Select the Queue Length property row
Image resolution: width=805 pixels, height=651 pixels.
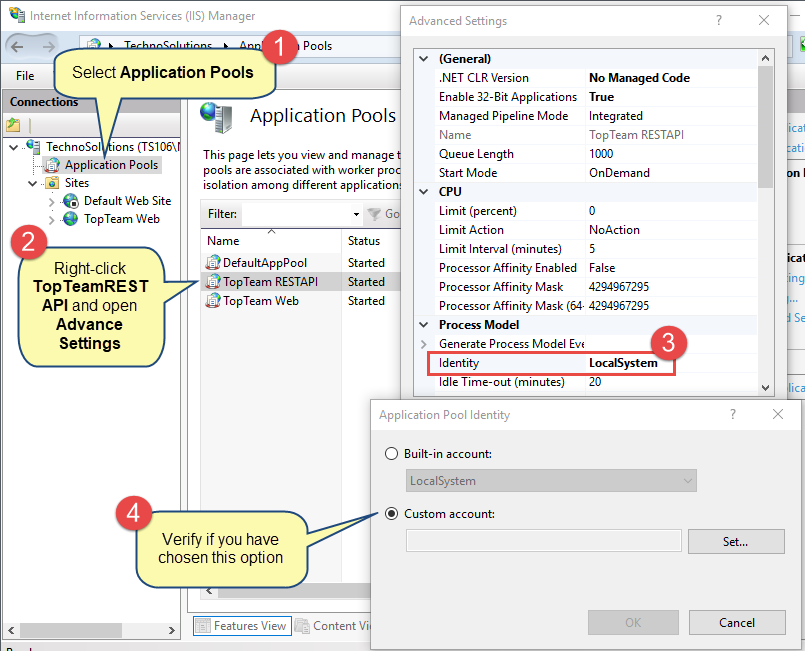pyautogui.click(x=595, y=154)
